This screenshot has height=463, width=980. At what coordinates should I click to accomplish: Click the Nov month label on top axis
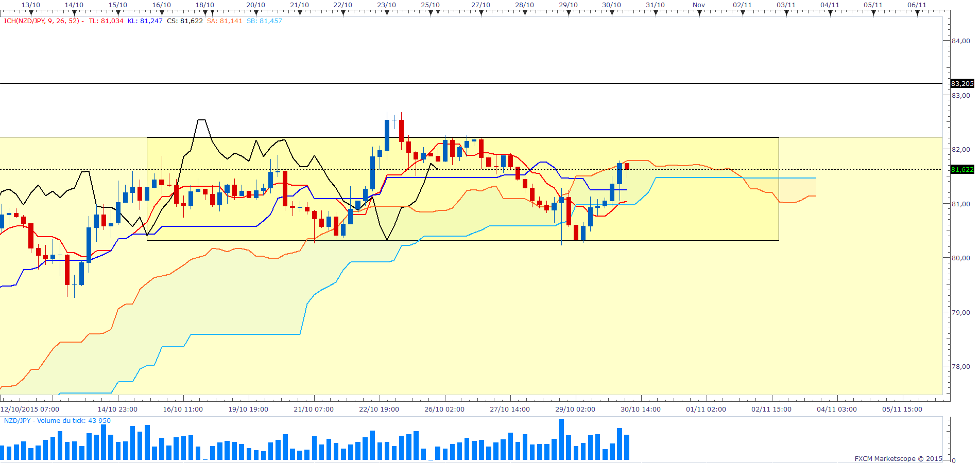699,5
